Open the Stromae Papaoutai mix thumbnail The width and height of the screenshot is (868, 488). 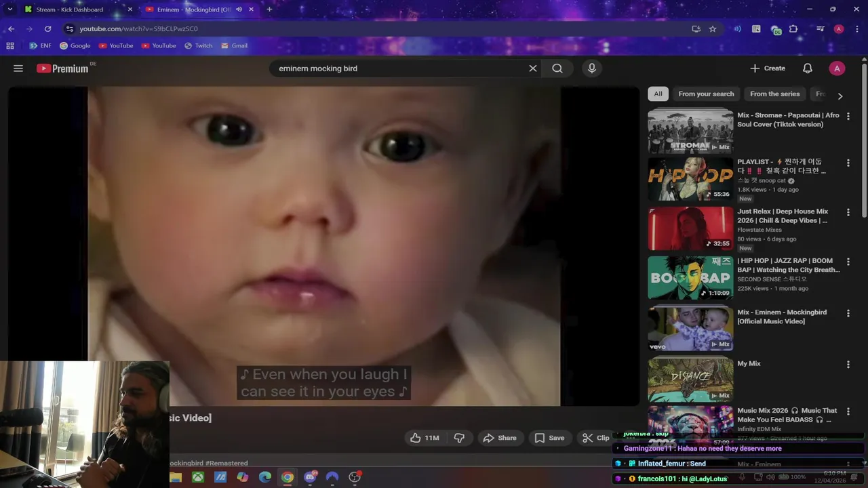(x=690, y=131)
